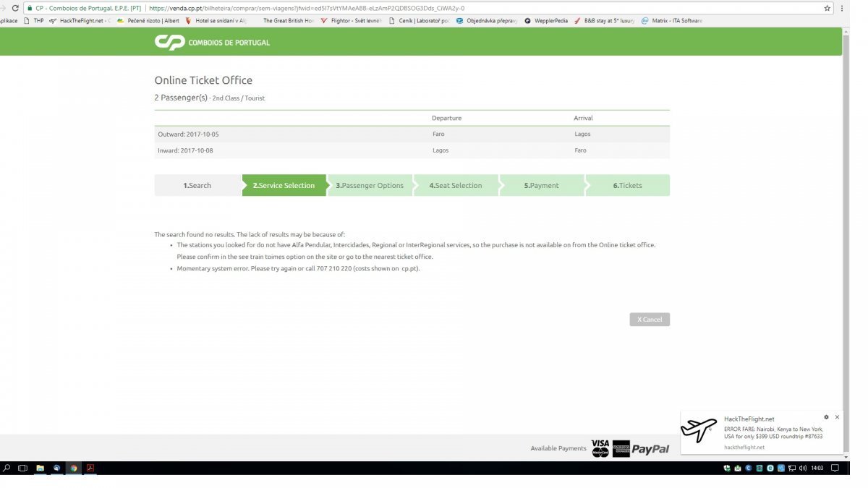868x488 pixels.
Task: Go back to step 1.Search
Action: [x=197, y=186]
